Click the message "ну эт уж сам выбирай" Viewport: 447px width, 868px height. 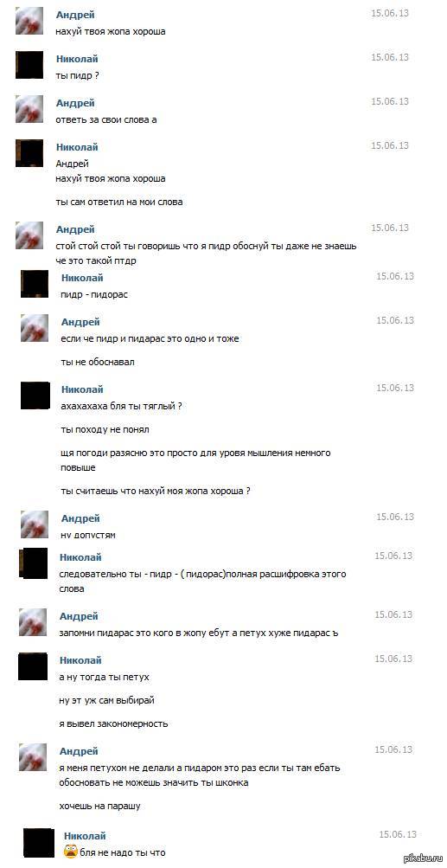click(106, 700)
